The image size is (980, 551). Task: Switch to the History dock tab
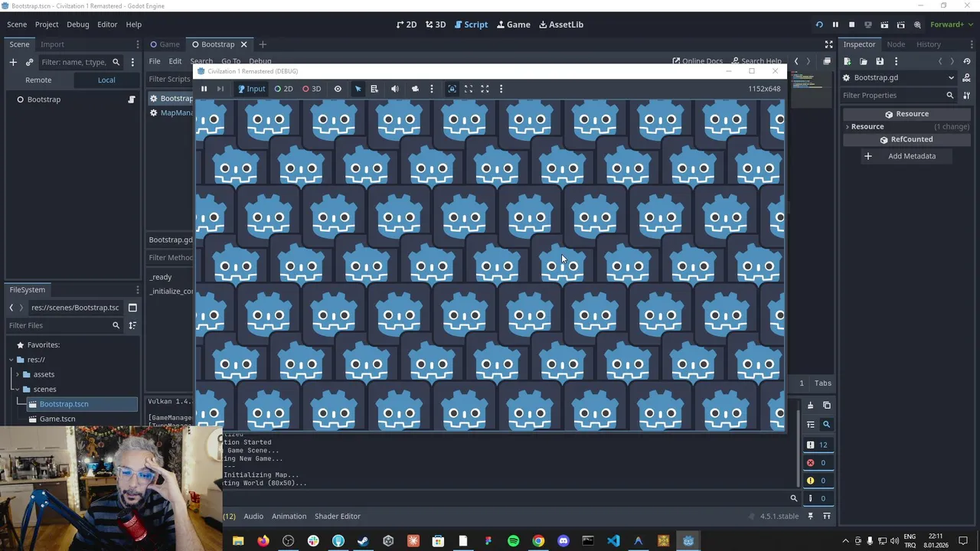928,44
